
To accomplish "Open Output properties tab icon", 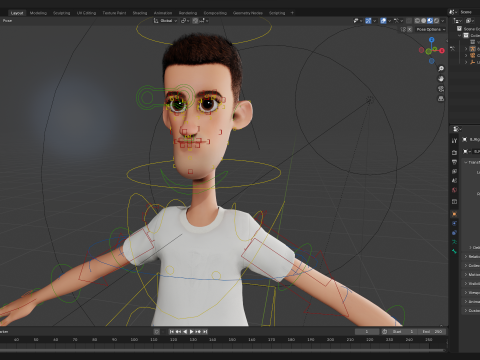I will [454, 162].
